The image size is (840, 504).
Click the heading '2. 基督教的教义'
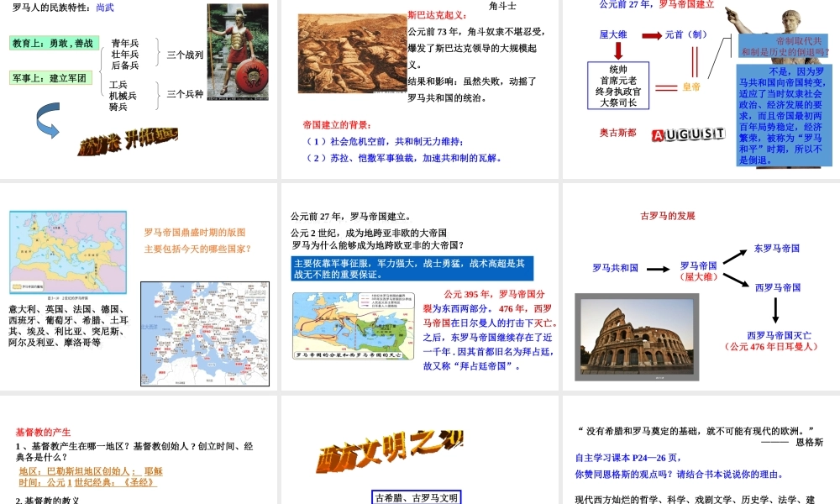[47, 501]
